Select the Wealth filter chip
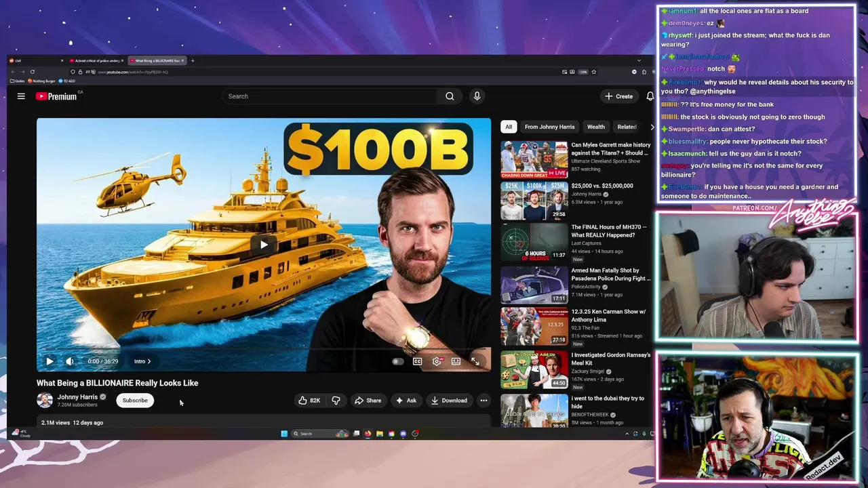 [x=596, y=127]
